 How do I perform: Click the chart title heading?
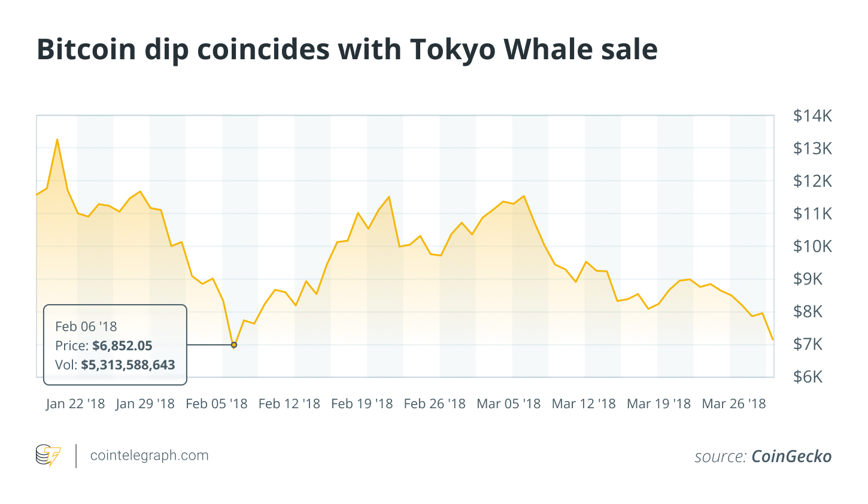pyautogui.click(x=347, y=50)
